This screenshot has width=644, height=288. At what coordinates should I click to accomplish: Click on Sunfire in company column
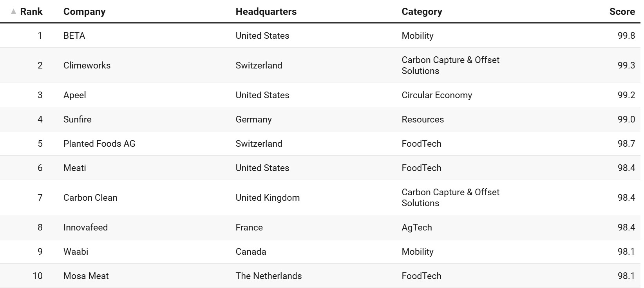click(77, 119)
